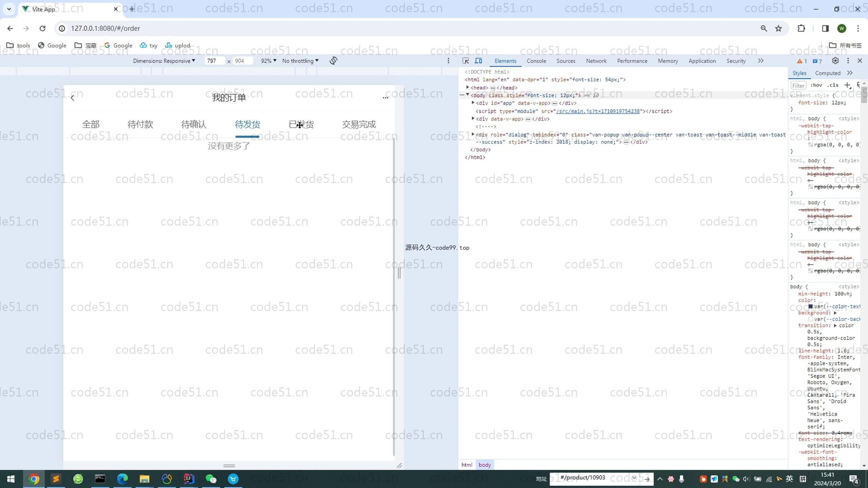Reload the page with browser refresh button
Viewport: 868px width, 488px height.
click(x=42, y=28)
